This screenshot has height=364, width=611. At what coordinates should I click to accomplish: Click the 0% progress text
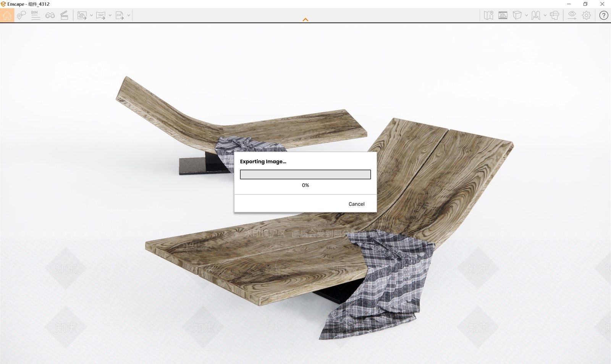point(305,185)
